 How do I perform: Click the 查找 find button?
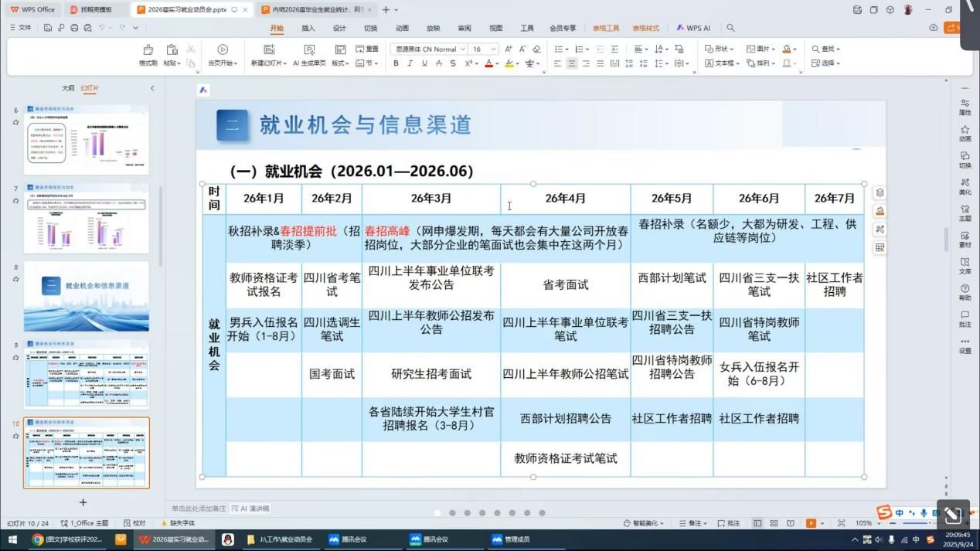tap(825, 49)
